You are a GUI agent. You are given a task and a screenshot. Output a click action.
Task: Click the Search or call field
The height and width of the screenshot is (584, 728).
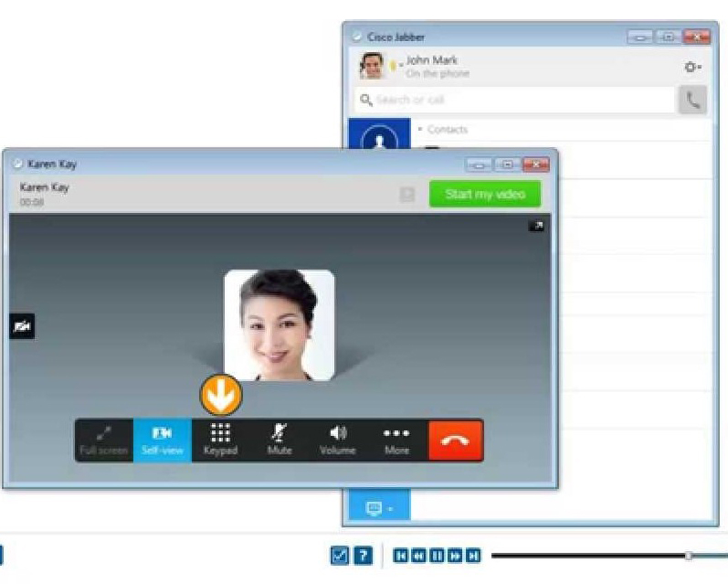[514, 100]
